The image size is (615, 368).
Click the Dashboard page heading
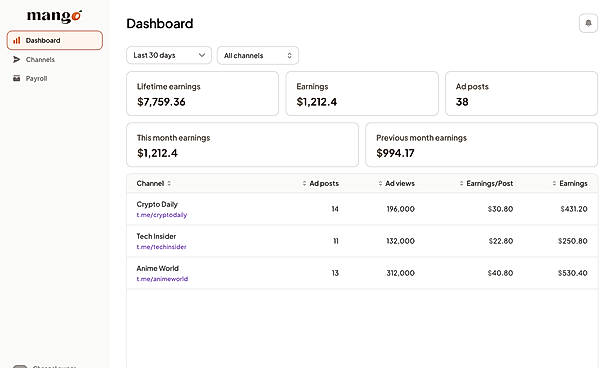160,24
